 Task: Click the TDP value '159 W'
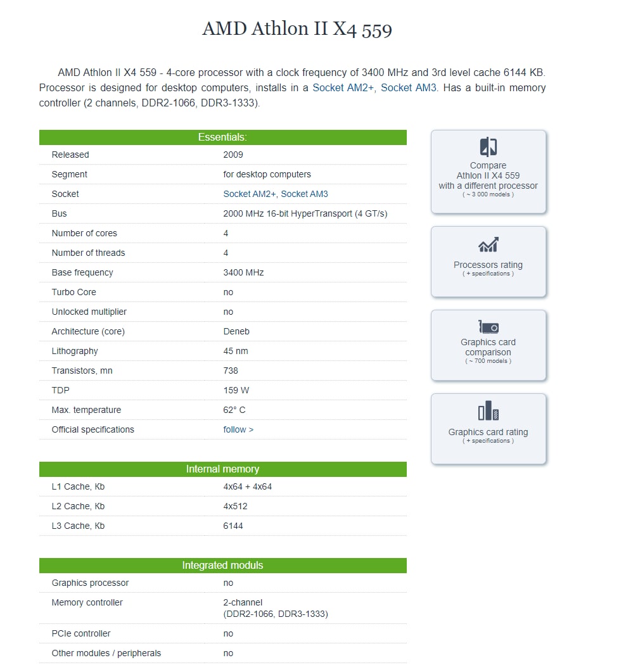[236, 390]
